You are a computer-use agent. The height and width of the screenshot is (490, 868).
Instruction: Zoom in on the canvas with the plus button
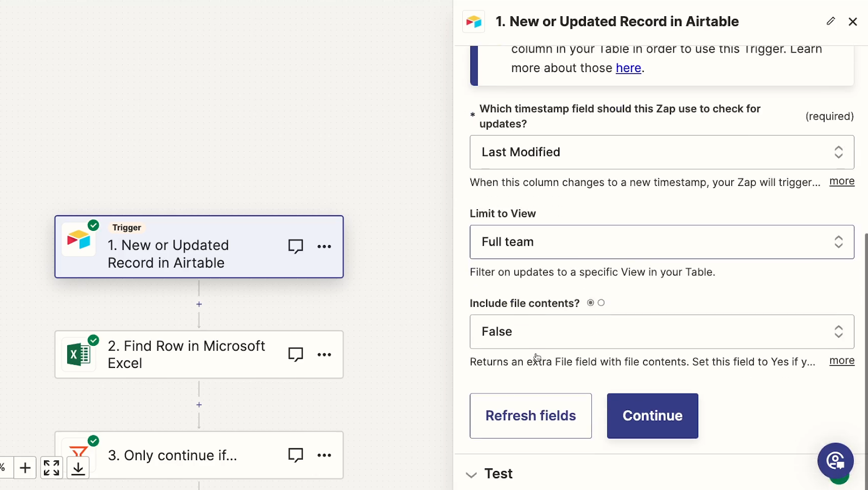(25, 468)
